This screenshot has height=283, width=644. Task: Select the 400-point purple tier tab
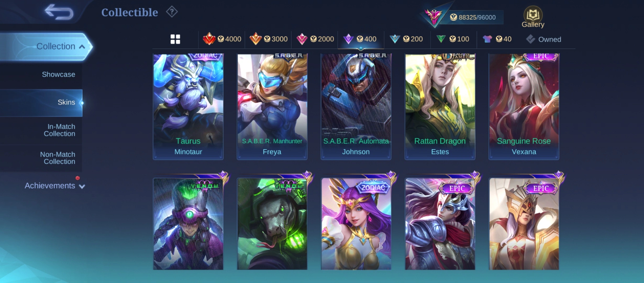click(x=360, y=39)
